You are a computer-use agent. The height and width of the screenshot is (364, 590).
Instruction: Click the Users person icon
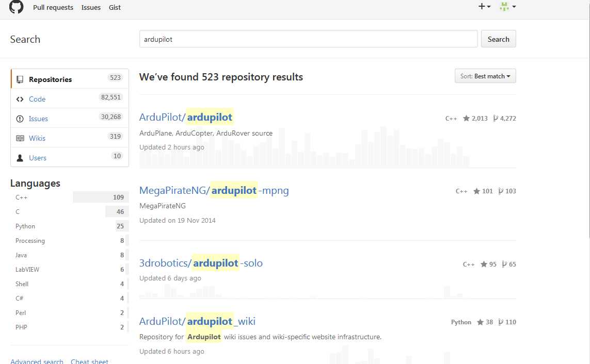20,158
